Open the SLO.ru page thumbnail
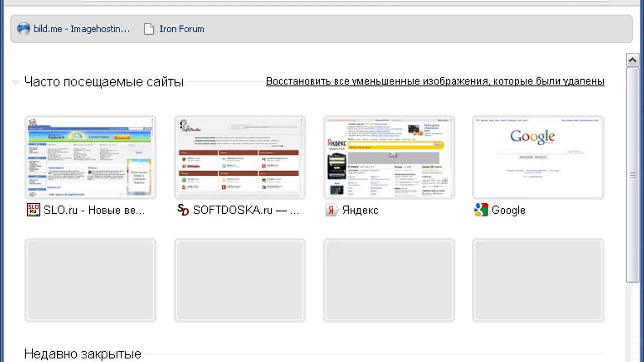Screen dimensions: 644x362 pos(91,157)
